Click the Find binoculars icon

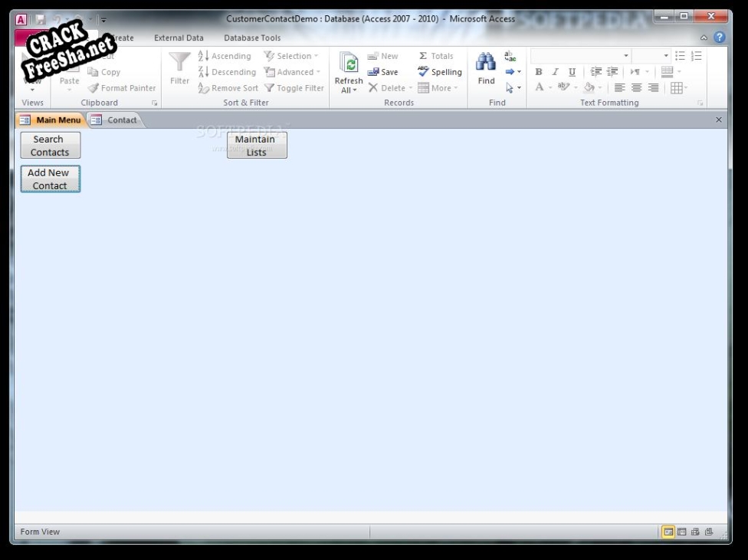point(486,64)
